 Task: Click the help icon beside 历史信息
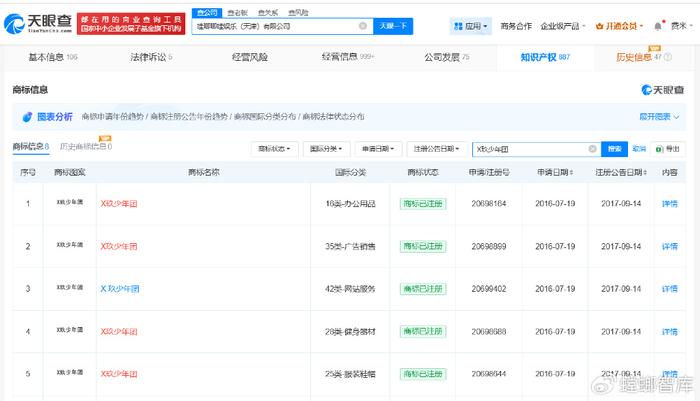click(667, 57)
